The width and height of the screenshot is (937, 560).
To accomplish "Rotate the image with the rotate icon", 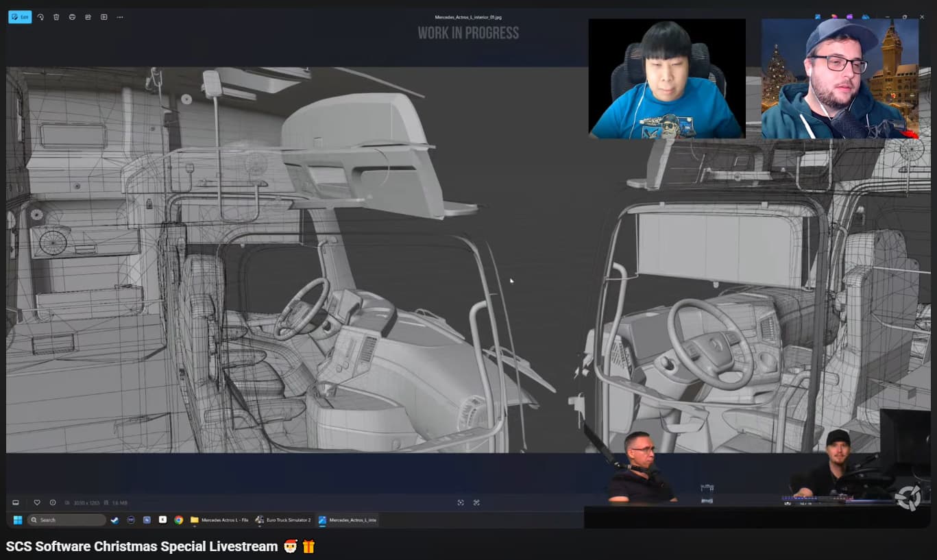I will (40, 17).
